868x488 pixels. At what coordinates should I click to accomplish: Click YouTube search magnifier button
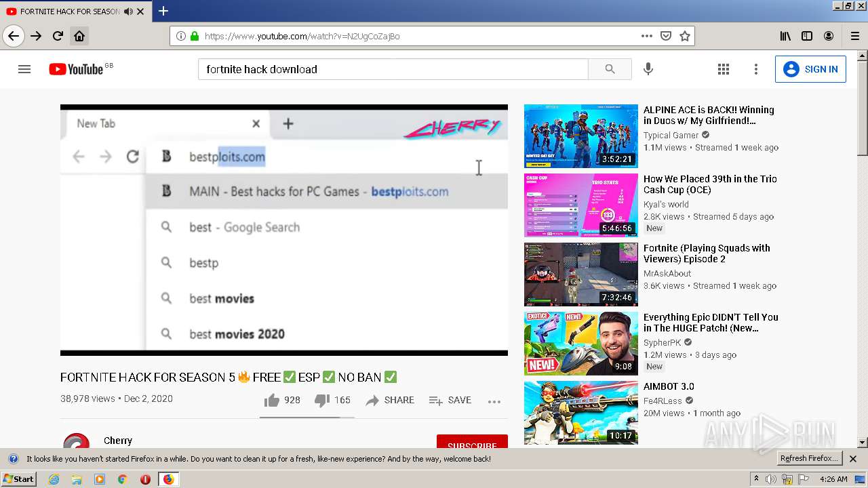point(610,69)
